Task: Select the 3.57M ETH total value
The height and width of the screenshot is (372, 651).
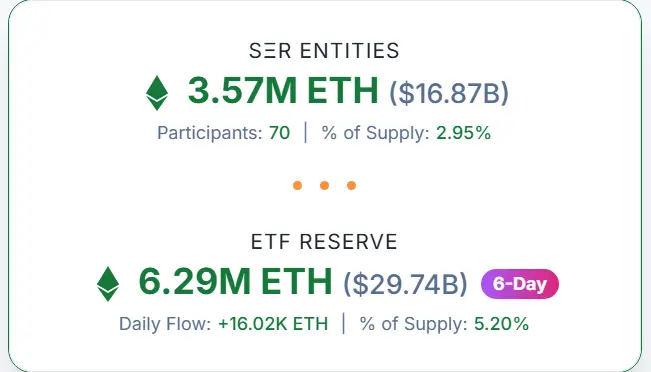Action: coord(283,90)
